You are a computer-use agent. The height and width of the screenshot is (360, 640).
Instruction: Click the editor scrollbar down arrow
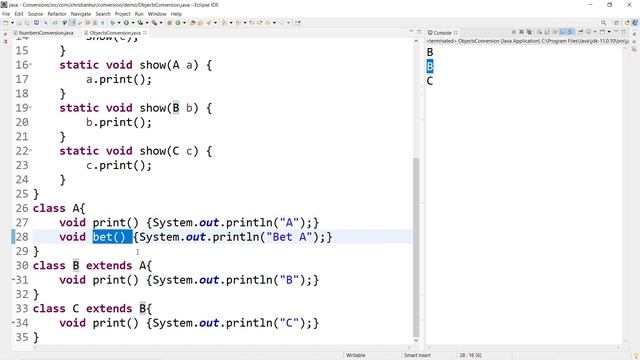coord(416,341)
